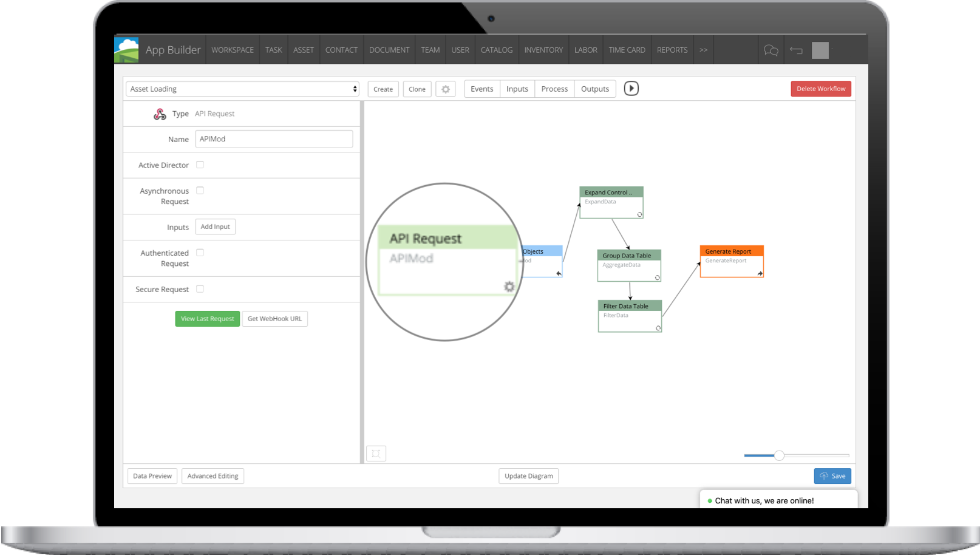Click inside the APIMod name field
Viewport: 980px width, 555px height.
pos(274,138)
